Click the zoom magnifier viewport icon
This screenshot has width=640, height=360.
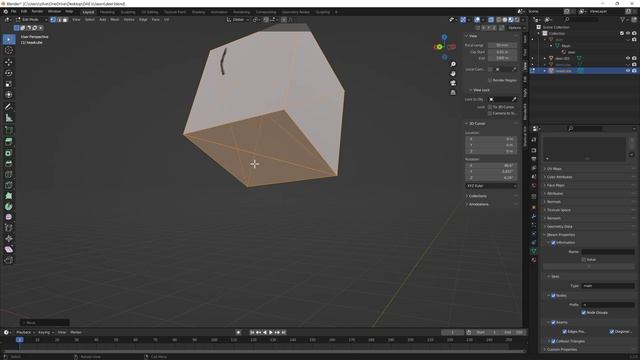(x=453, y=64)
